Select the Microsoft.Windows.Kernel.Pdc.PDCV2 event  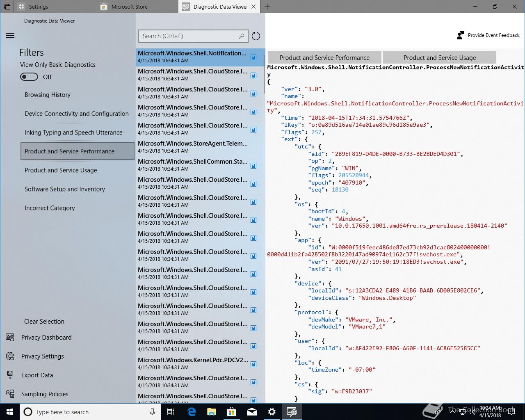tap(200, 363)
